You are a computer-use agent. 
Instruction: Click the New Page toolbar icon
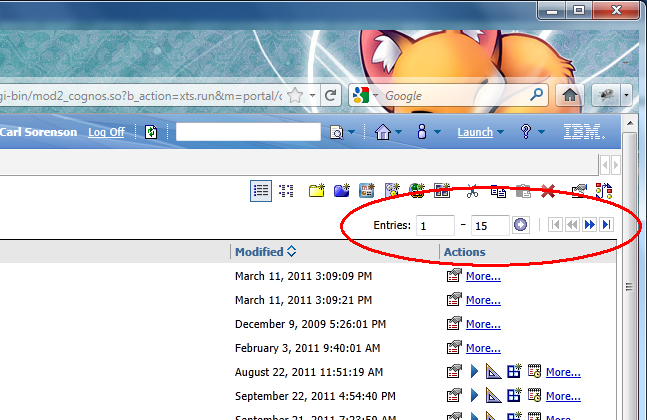(x=442, y=191)
